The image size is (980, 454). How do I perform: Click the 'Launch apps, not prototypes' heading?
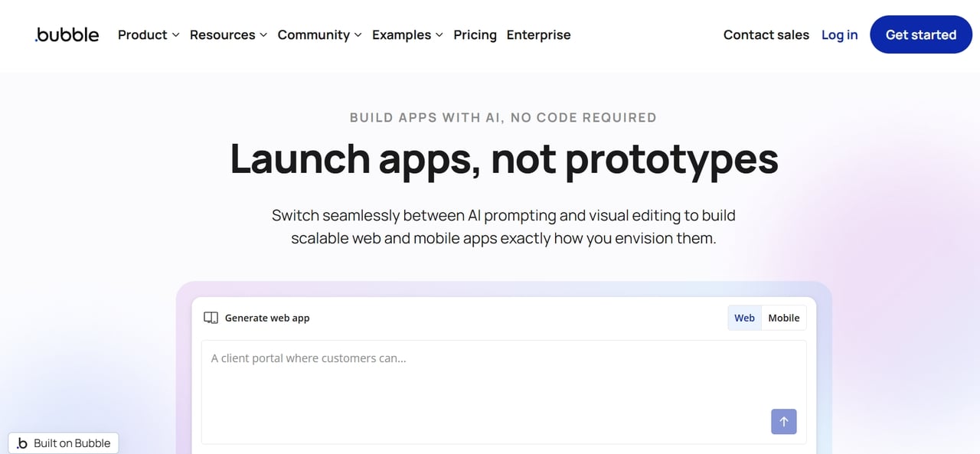coord(504,158)
